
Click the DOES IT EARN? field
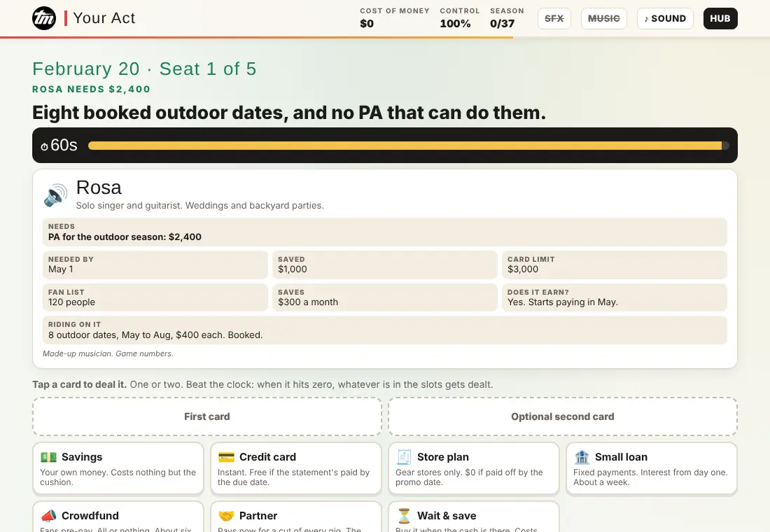click(x=615, y=297)
